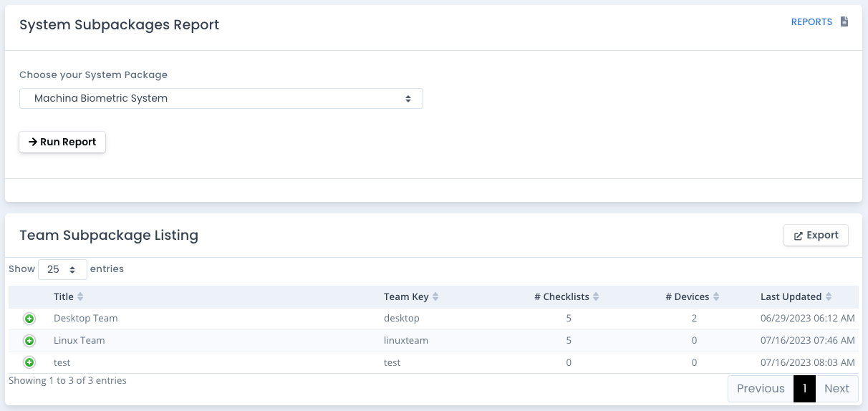Sort by Last Updated column arrows
This screenshot has height=411, width=868.
click(829, 297)
